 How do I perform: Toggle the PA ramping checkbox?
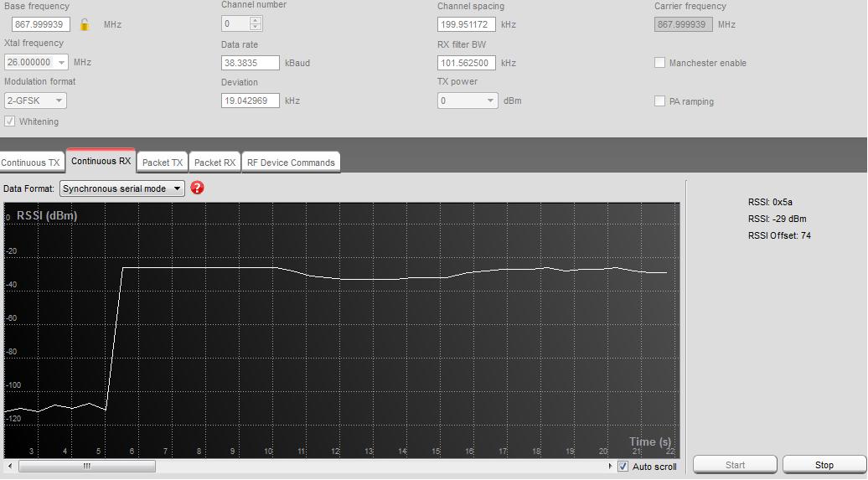pos(659,101)
